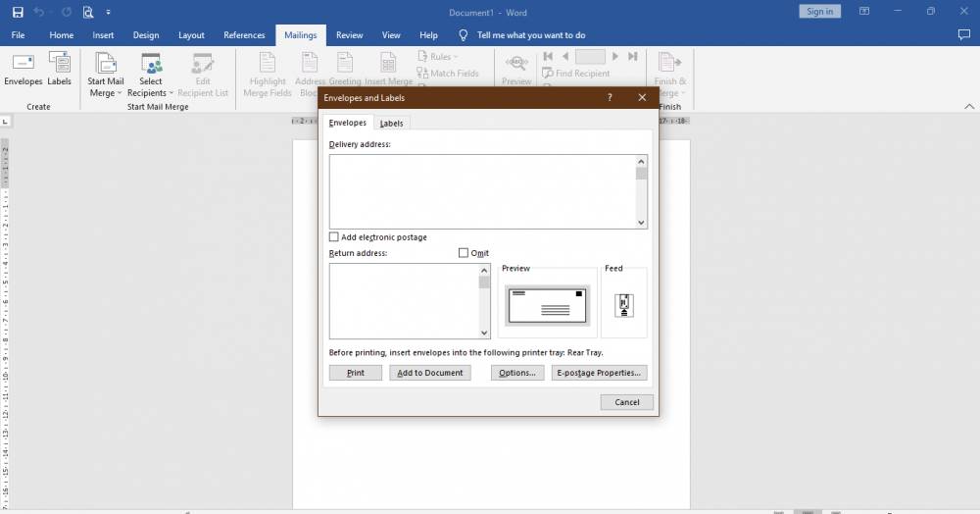Viewport: 980px width, 514px height.
Task: Create Envelopes from the ribbon
Action: click(24, 70)
